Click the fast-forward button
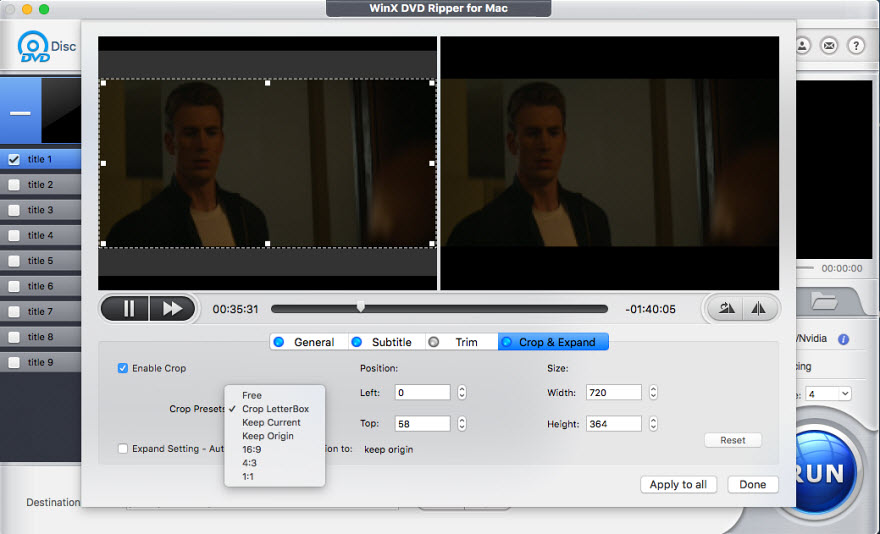This screenshot has height=534, width=880. [x=172, y=309]
